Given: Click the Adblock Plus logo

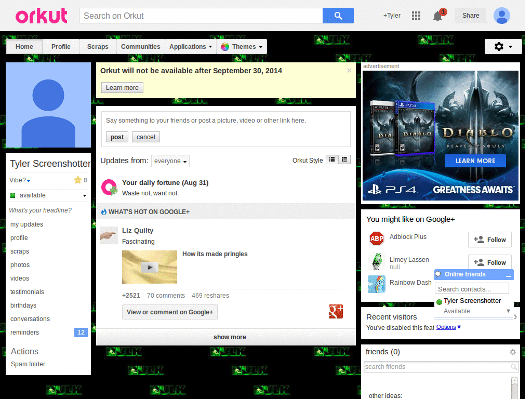Looking at the screenshot, I should pyautogui.click(x=376, y=239).
